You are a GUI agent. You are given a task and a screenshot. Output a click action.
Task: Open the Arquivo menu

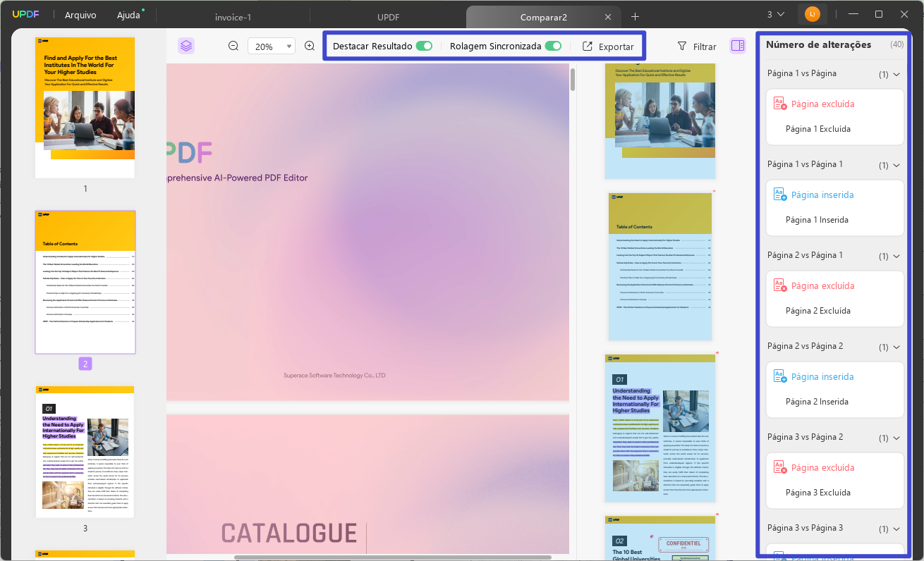80,14
